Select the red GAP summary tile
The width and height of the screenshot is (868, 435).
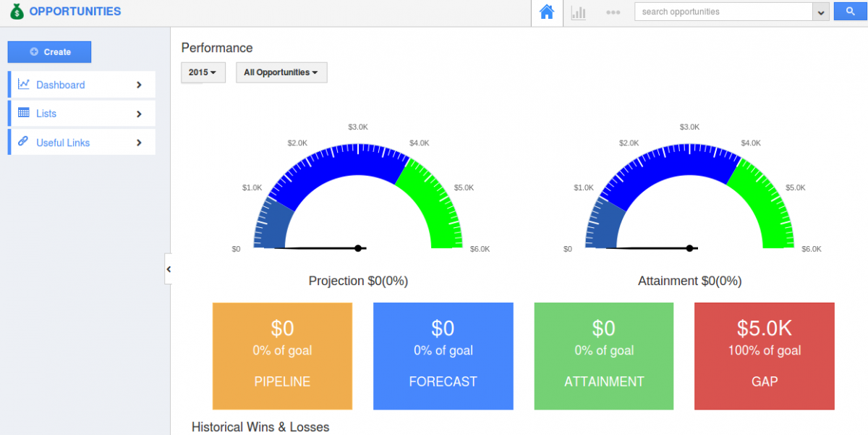click(x=764, y=356)
